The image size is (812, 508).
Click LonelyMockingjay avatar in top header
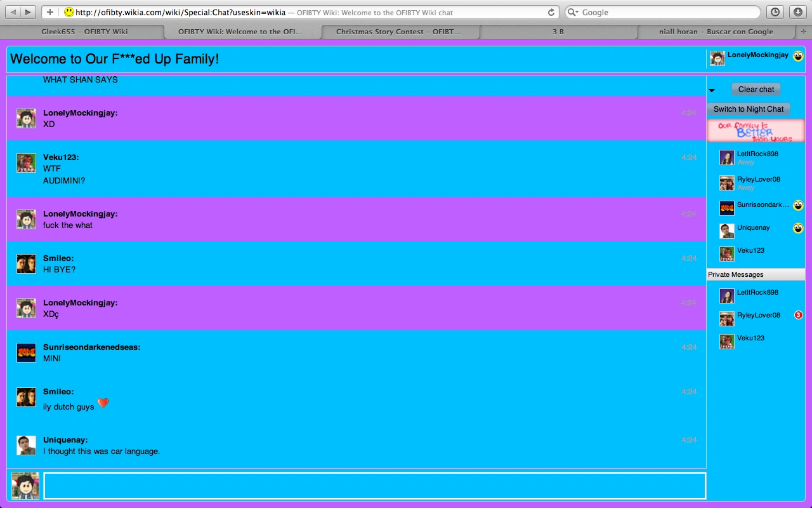717,58
